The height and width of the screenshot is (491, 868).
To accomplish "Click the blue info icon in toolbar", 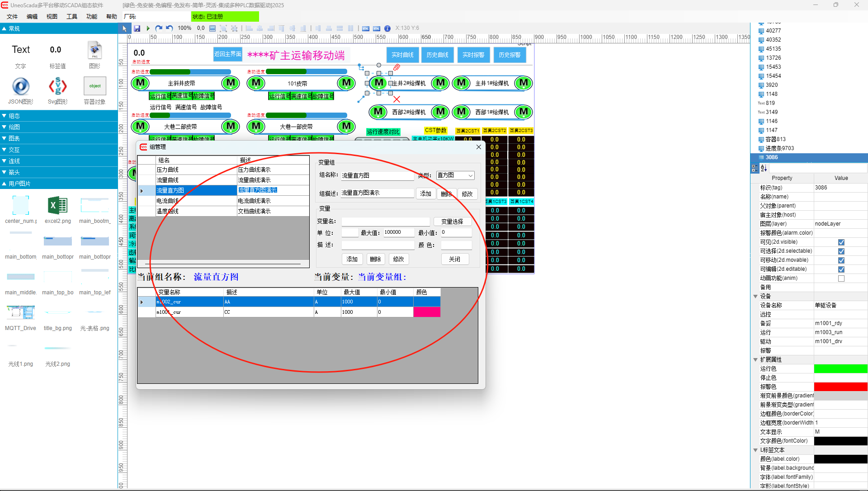I will click(x=387, y=28).
